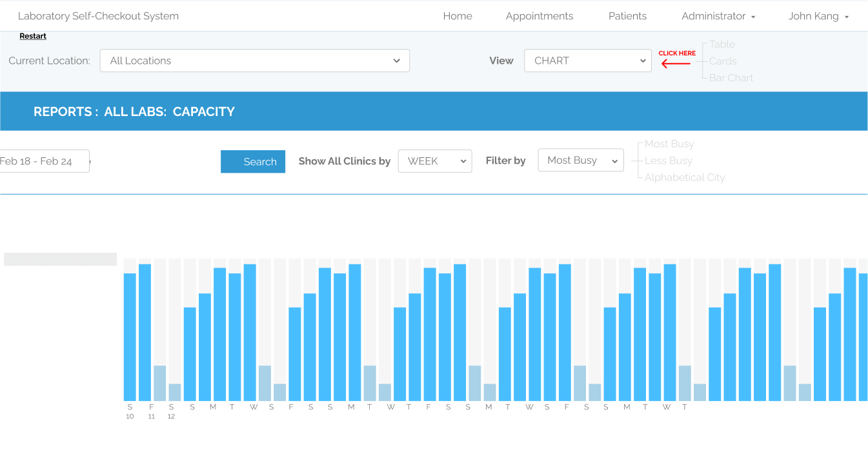Click the short light bar for day 12
Viewport: 868px width, 459px height.
pos(175,393)
